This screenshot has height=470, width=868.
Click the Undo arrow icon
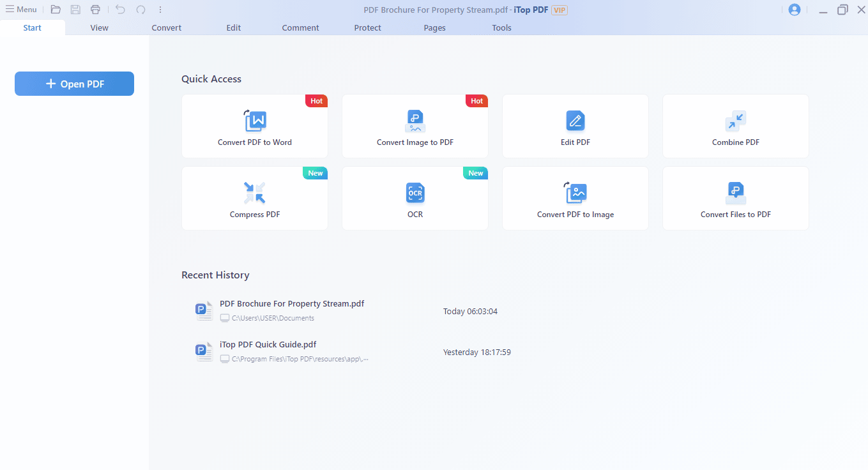[x=120, y=9]
